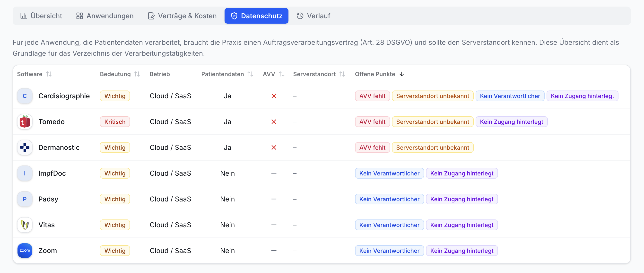
Task: Toggle Offene Punkte descending sort arrow
Action: (x=401, y=74)
